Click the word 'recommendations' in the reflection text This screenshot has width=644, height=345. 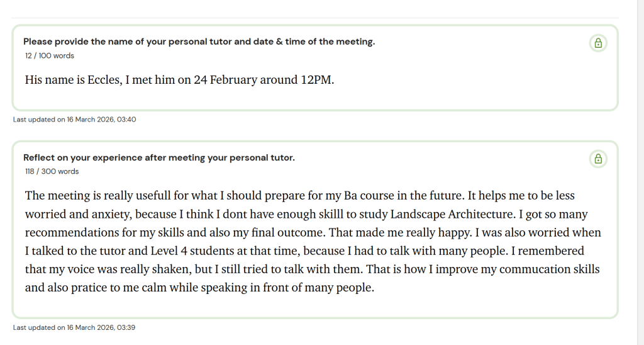tap(70, 233)
